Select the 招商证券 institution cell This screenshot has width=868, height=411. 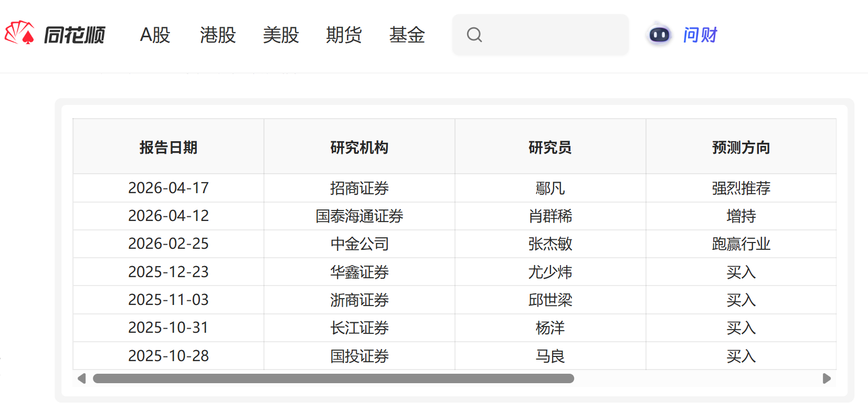click(359, 188)
